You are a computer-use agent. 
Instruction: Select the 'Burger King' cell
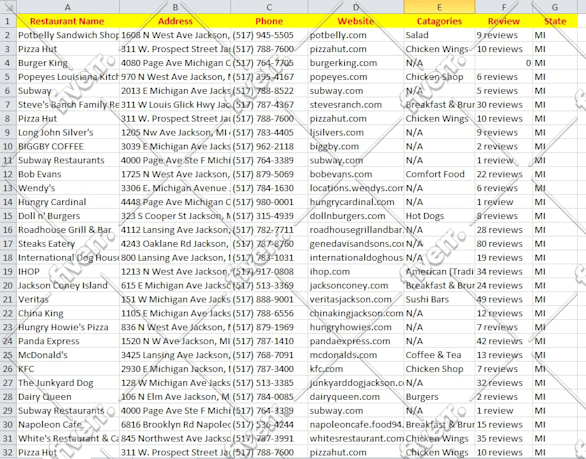tap(68, 63)
